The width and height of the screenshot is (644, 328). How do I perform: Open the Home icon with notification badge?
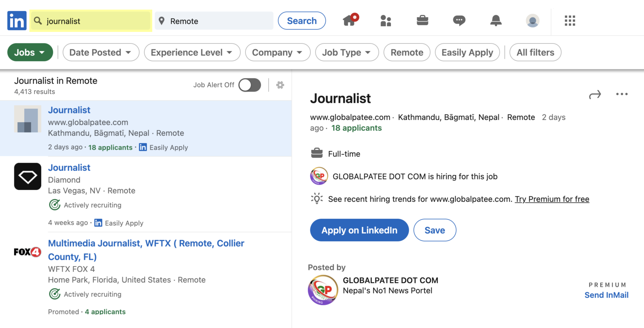(350, 20)
